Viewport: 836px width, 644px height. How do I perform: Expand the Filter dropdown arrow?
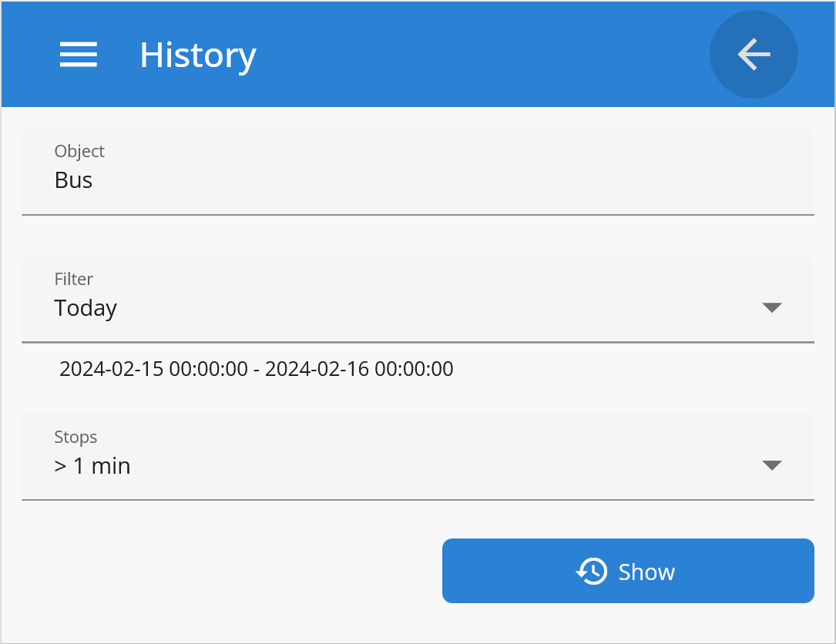(x=772, y=307)
